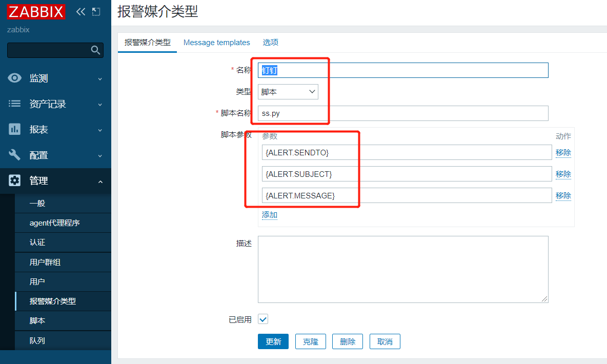Screen dimensions: 607x364
Task: Click the 脚本名称 field with ss.py
Action: tap(403, 113)
